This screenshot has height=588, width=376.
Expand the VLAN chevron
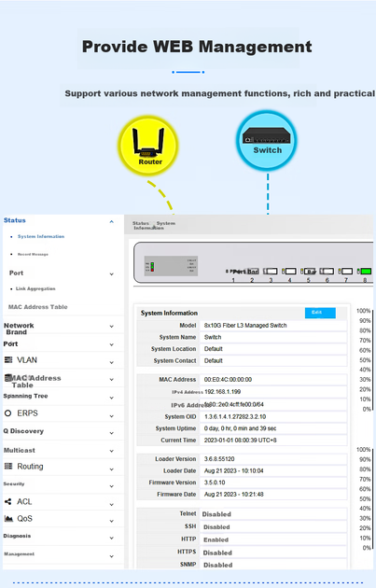click(111, 363)
